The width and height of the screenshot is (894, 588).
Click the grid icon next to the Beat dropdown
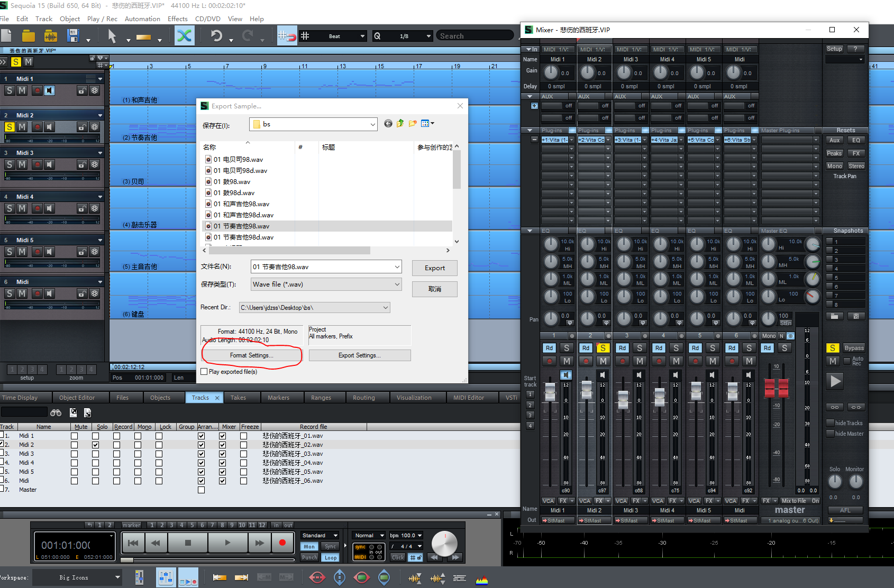tap(305, 36)
